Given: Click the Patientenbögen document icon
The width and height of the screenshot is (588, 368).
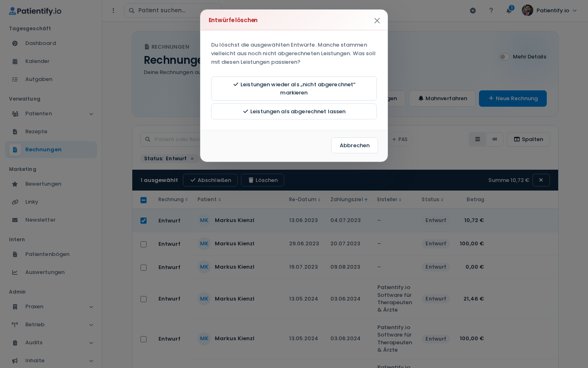Looking at the screenshot, I should [x=15, y=254].
